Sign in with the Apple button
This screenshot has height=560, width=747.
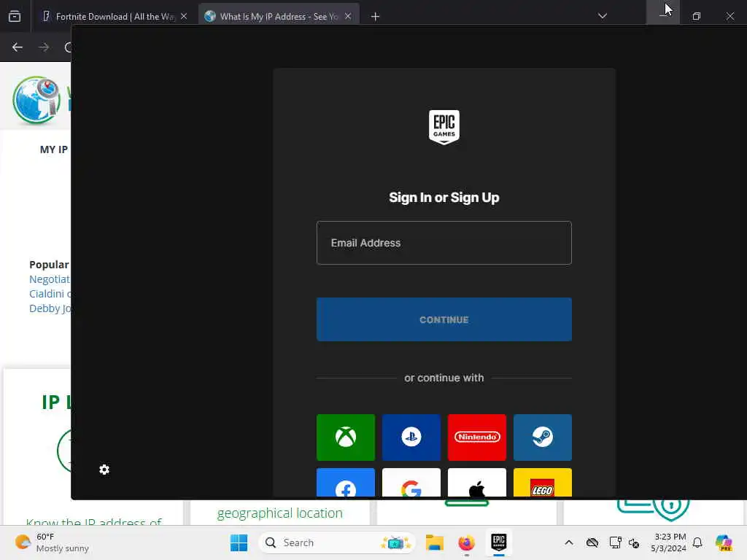tap(477, 483)
